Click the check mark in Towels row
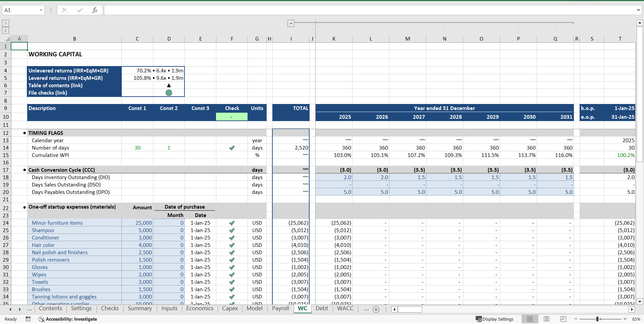 [232, 282]
